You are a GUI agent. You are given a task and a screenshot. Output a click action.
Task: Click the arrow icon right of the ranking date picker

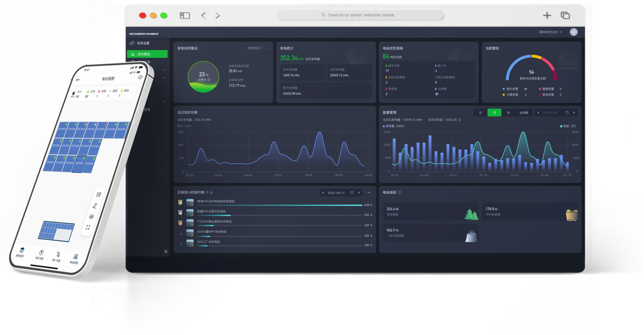coord(368,192)
